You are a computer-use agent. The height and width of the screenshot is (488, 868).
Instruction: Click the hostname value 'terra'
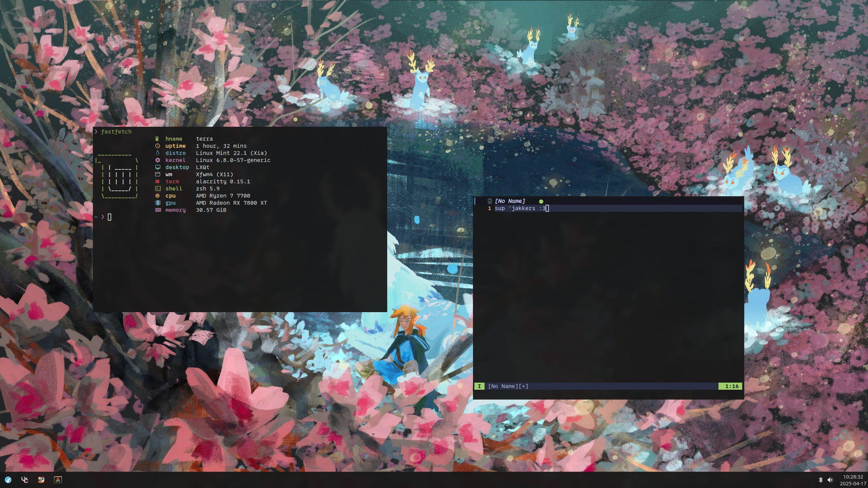[x=204, y=139]
